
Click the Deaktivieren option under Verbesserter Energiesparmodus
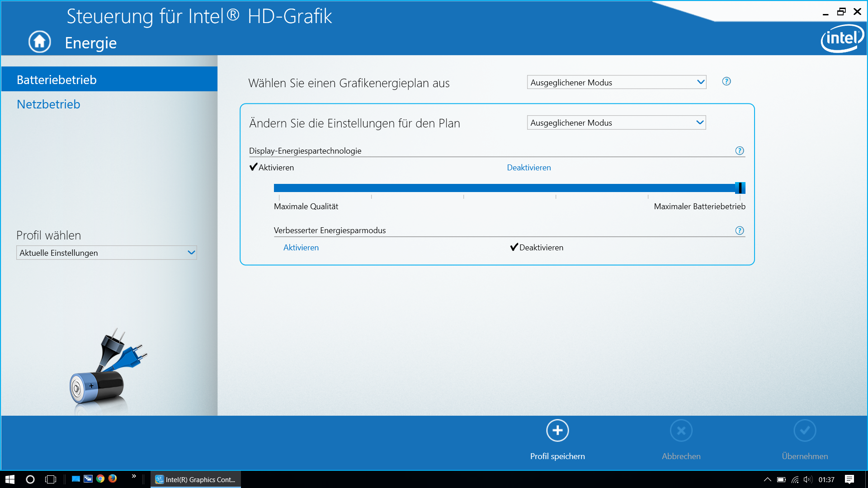point(541,248)
